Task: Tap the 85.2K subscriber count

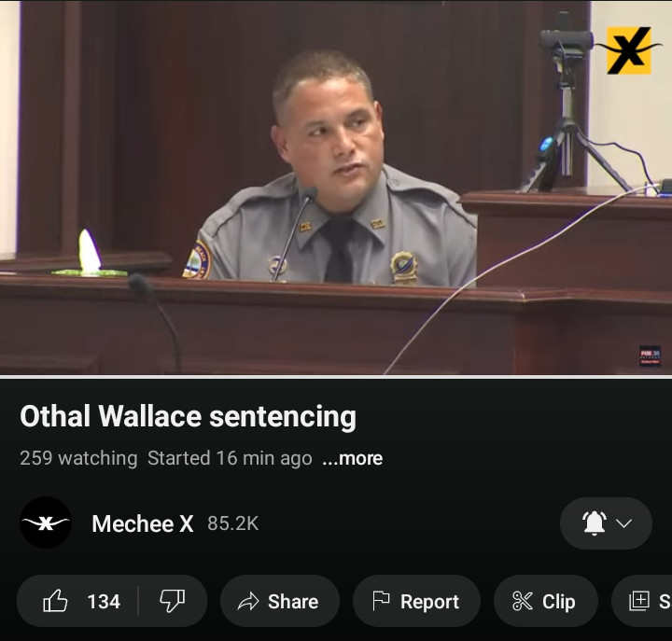Action: [232, 524]
